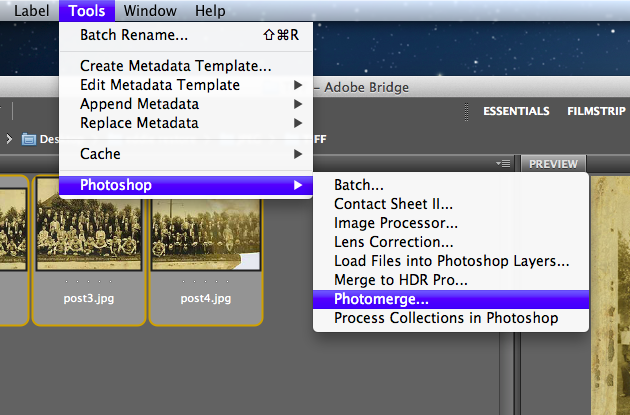Click the preview image in Preview panel
Image resolution: width=630 pixels, height=415 pixels.
coord(611,296)
